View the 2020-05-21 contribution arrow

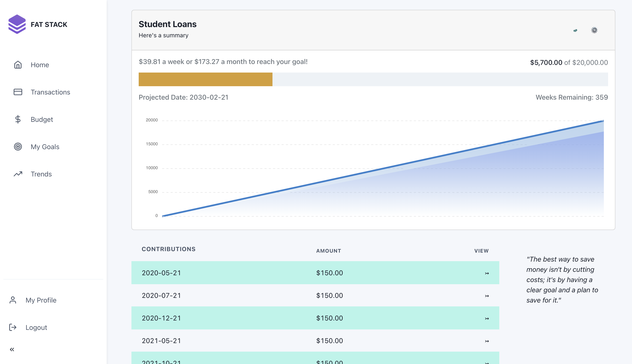[x=486, y=273]
